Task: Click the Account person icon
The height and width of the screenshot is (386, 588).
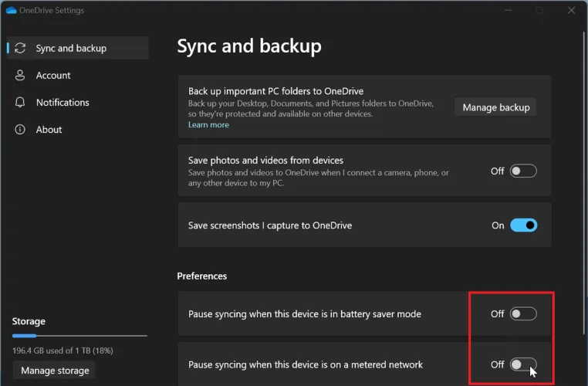Action: [21, 75]
